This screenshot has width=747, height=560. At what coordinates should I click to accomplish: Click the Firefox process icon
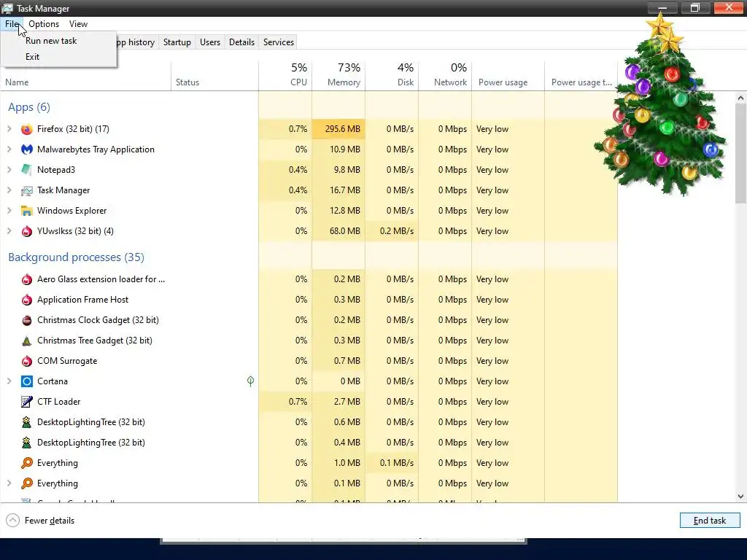[27, 129]
